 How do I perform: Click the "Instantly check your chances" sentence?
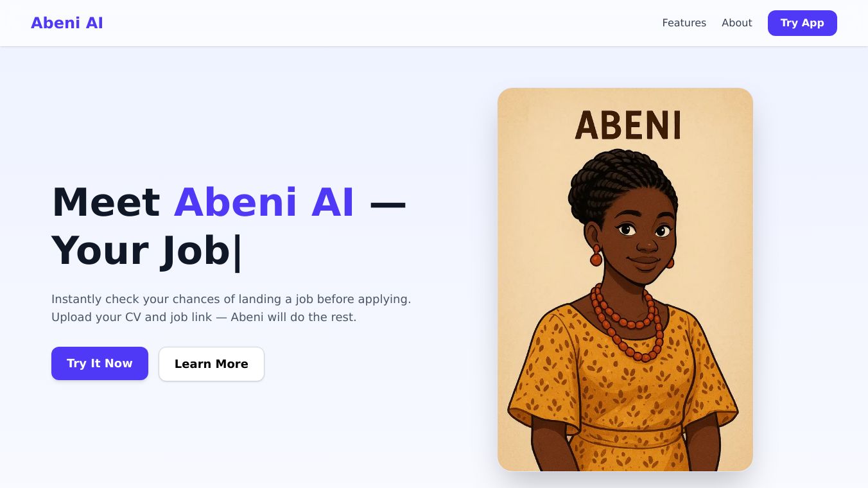click(x=231, y=299)
